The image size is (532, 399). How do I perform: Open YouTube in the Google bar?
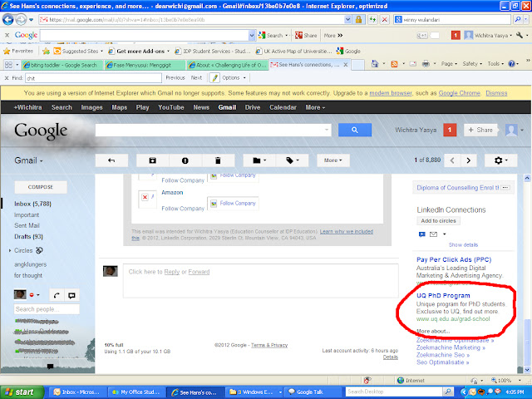coord(171,107)
